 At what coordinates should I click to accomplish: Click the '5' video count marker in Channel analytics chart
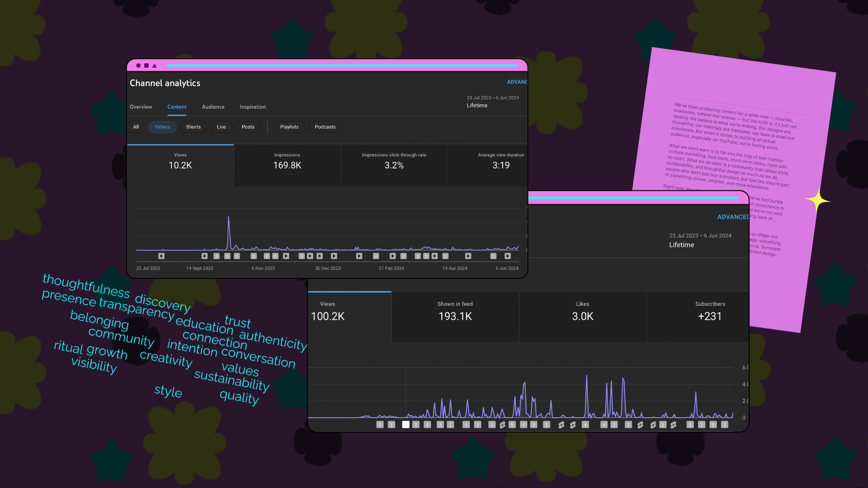(227, 256)
